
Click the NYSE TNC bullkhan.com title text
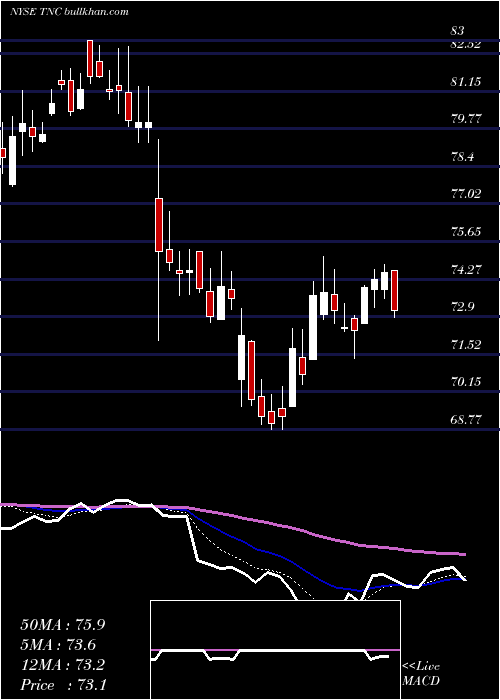(x=69, y=12)
